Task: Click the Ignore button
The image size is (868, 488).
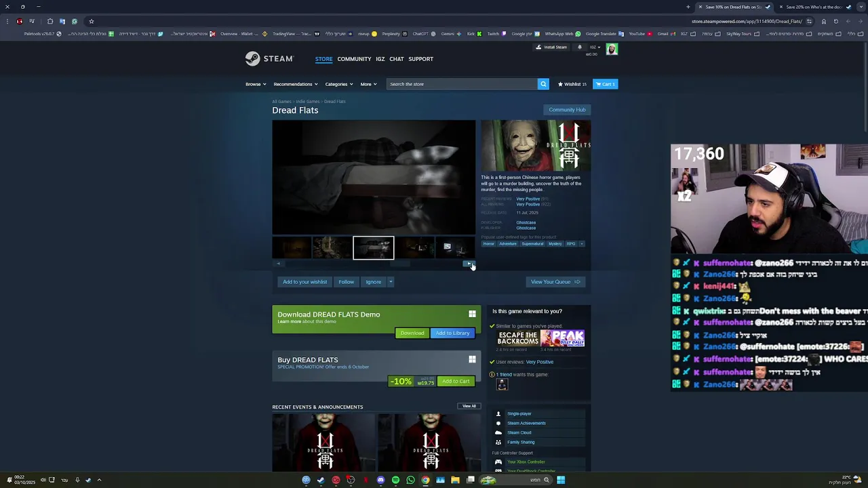Action: pos(374,282)
